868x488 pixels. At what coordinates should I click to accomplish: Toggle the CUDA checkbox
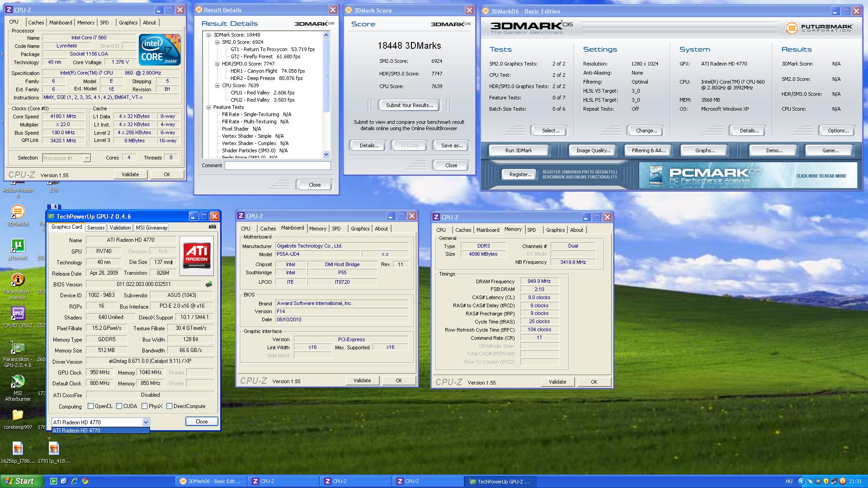click(x=119, y=406)
